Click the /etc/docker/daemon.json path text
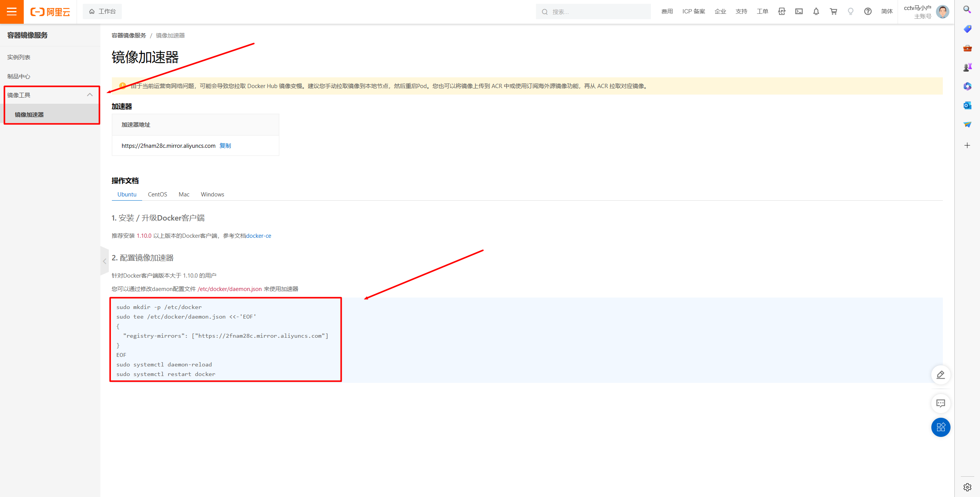The image size is (980, 497). [x=229, y=289]
